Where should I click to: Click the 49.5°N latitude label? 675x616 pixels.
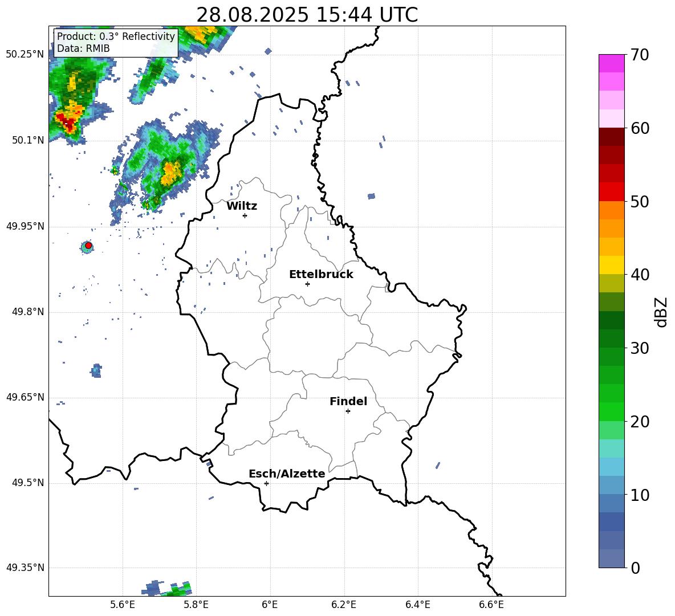click(28, 483)
